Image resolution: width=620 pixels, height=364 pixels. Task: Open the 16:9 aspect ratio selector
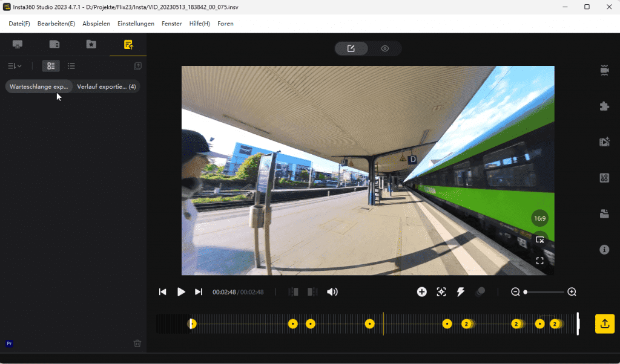(x=539, y=218)
